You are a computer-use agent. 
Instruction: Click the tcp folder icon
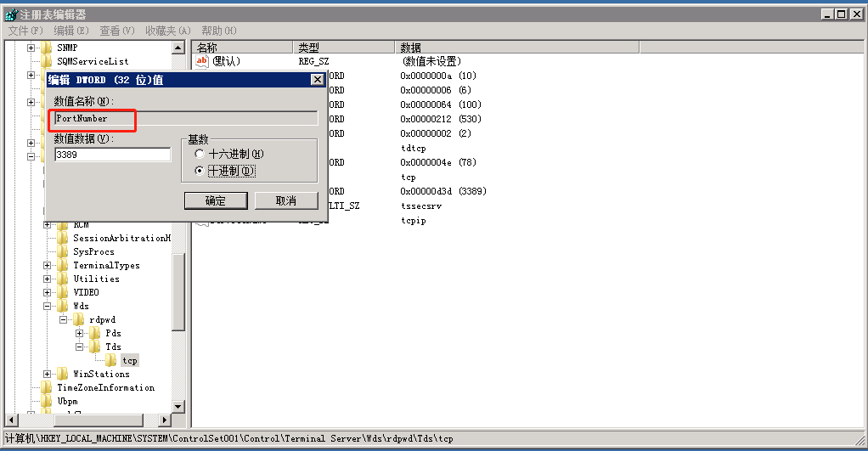[x=111, y=360]
